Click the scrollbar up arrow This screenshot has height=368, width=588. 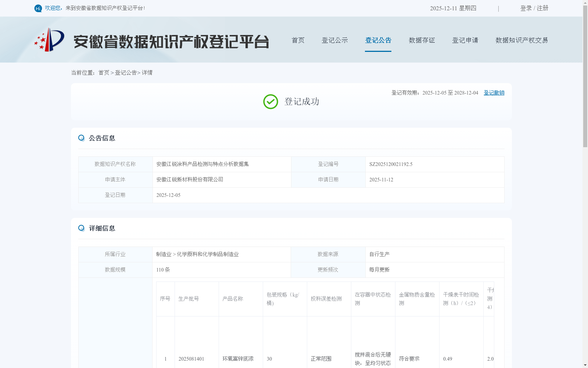click(x=585, y=3)
